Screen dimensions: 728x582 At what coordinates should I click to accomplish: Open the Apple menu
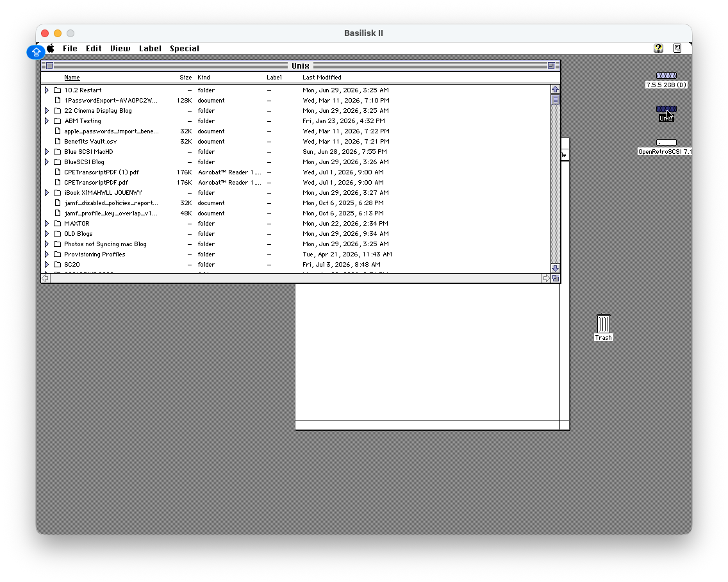[x=51, y=48]
